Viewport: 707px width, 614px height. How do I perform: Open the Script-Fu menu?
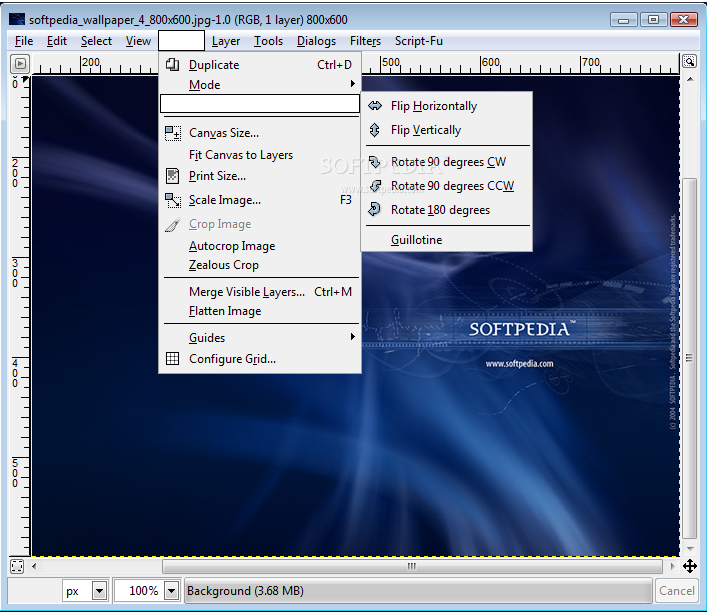[x=419, y=41]
